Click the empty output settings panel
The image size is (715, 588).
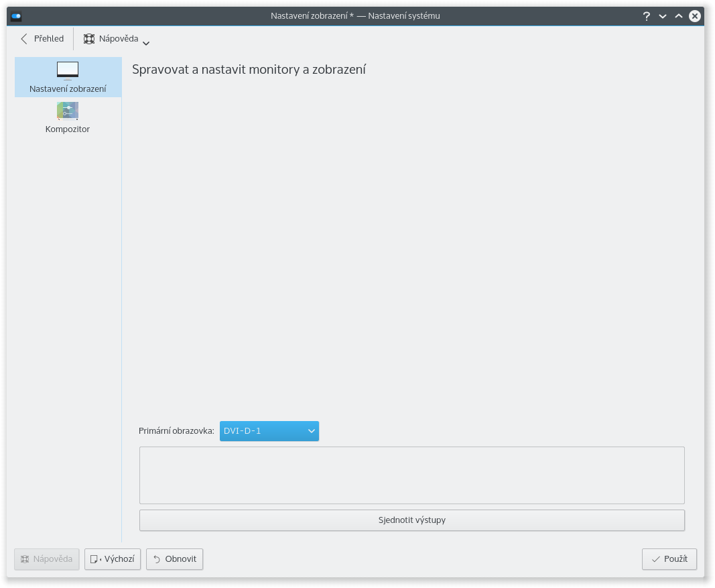411,475
